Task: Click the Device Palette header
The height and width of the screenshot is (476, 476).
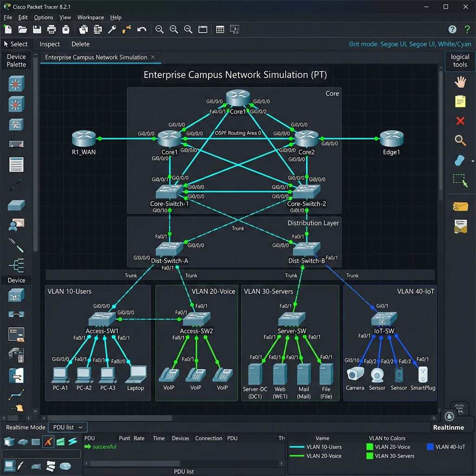Action: pos(16,60)
